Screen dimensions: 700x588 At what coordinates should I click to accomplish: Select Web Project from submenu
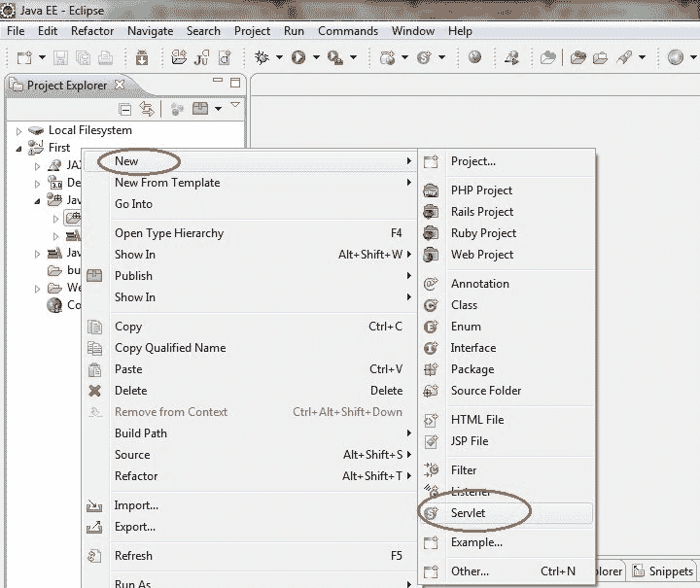pos(507,255)
